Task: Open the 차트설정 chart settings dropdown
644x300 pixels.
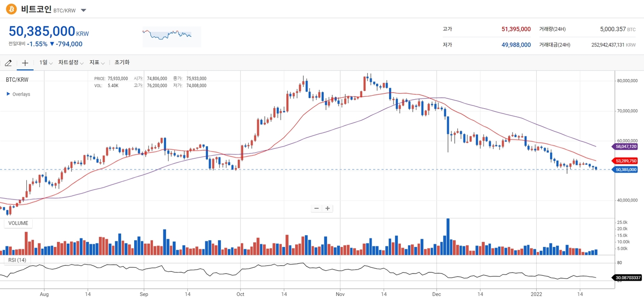Action: (71, 63)
